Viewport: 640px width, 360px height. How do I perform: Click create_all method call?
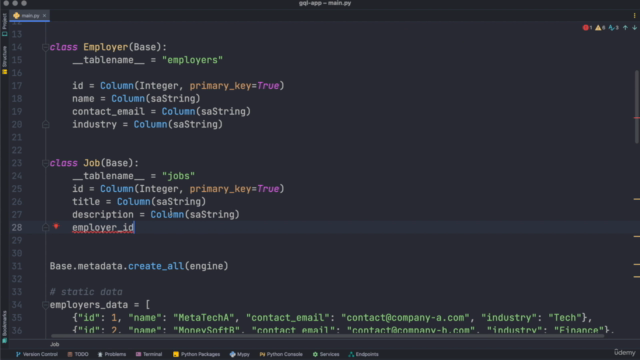[156, 266]
